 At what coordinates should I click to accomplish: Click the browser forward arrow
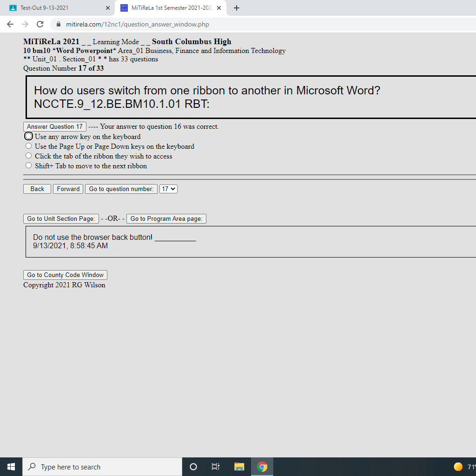[25, 24]
